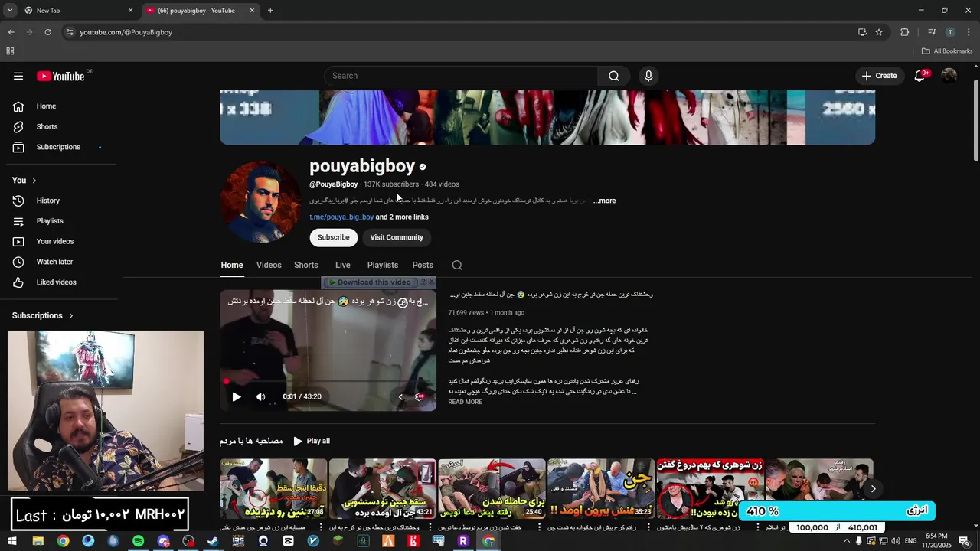The image size is (980, 551).
Task: Click the Home icon in sidebar
Action: tap(18, 106)
